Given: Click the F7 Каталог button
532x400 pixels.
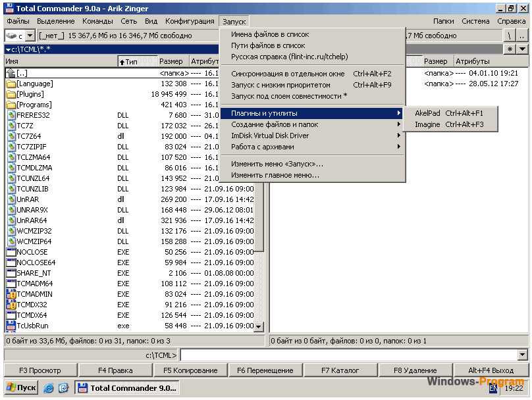Looking at the screenshot, I should point(340,370).
